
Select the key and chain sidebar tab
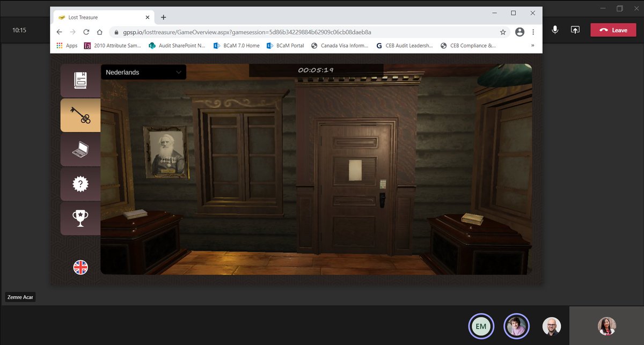(x=80, y=115)
